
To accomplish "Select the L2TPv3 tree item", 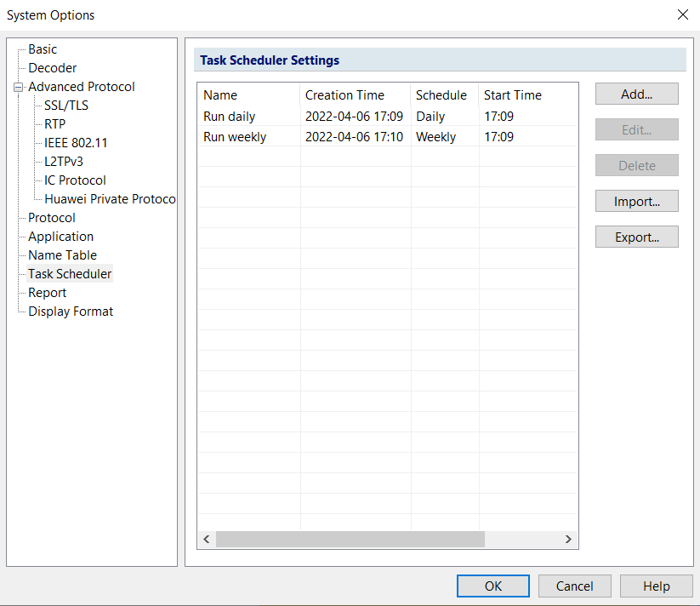I will click(64, 162).
